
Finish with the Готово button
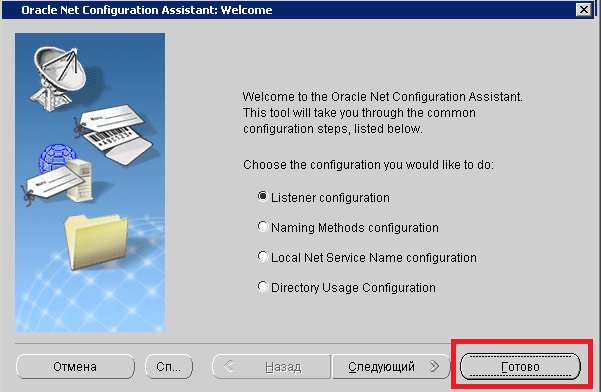click(520, 367)
